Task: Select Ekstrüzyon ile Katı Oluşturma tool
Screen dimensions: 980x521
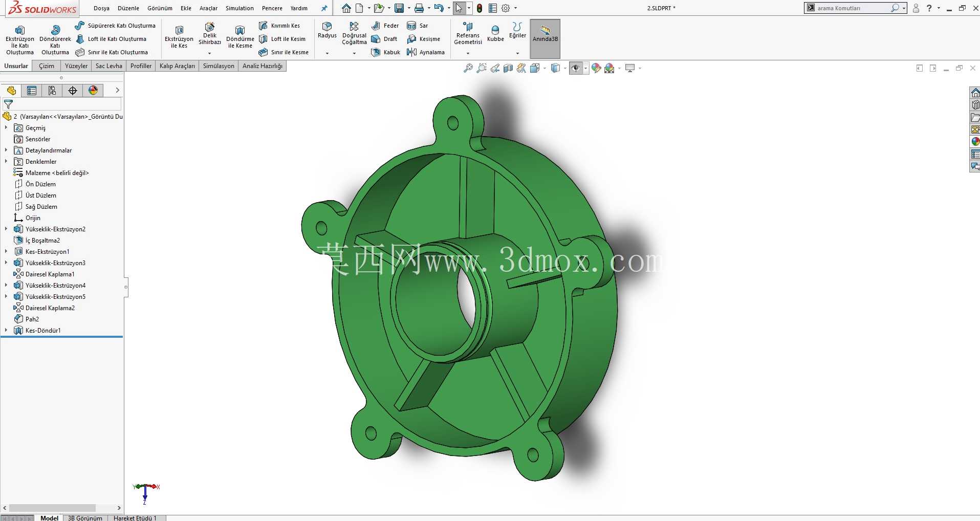Action: coord(20,39)
